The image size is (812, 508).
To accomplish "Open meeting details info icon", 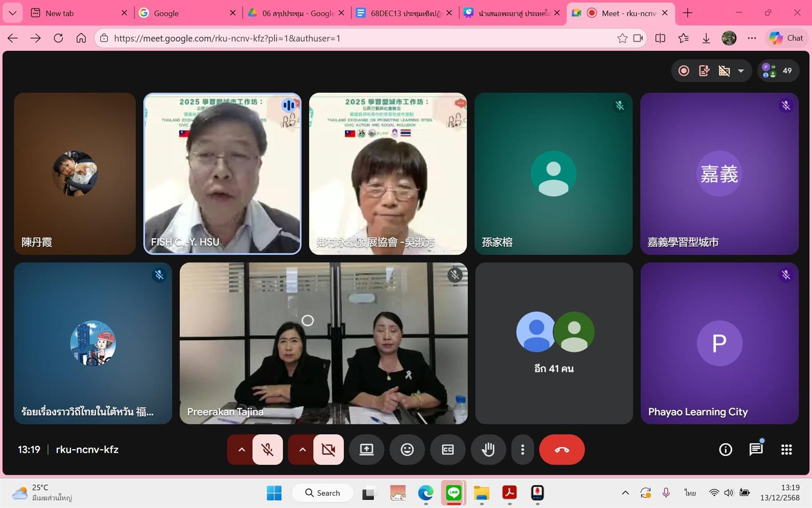I will (x=726, y=450).
